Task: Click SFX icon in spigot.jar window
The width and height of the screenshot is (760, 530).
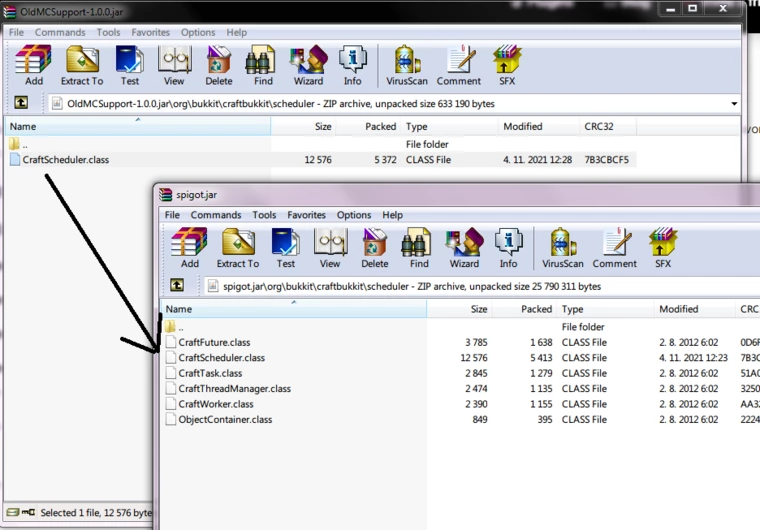Action: (663, 248)
